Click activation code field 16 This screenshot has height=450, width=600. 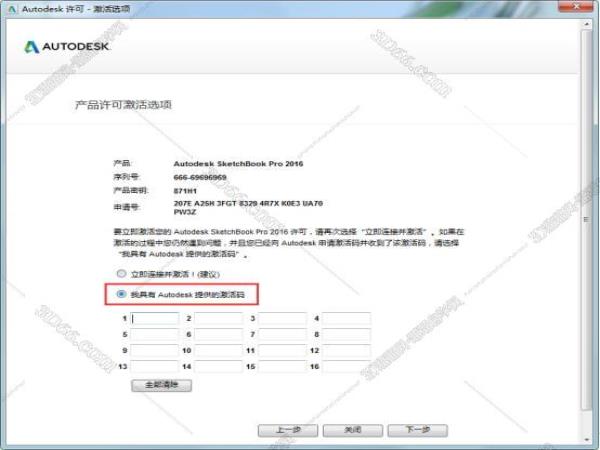point(346,367)
